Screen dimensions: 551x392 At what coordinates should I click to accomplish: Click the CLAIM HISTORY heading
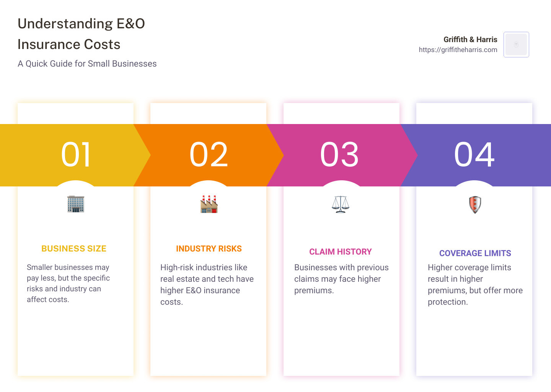point(341,252)
